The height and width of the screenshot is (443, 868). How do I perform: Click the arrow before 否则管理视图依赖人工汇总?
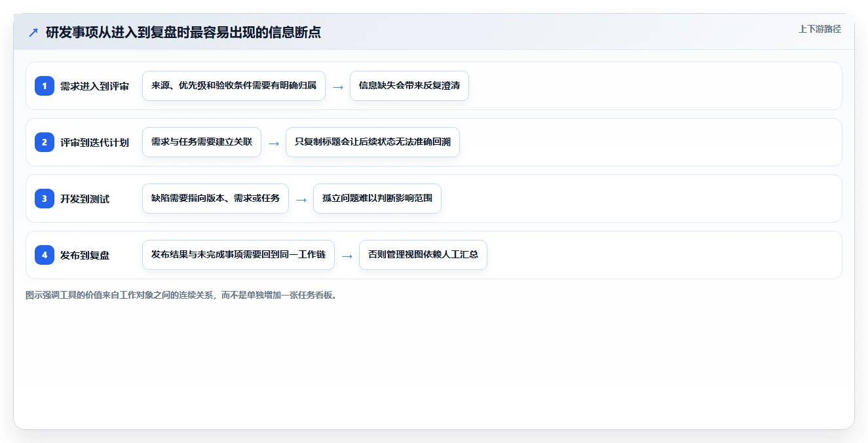(347, 256)
